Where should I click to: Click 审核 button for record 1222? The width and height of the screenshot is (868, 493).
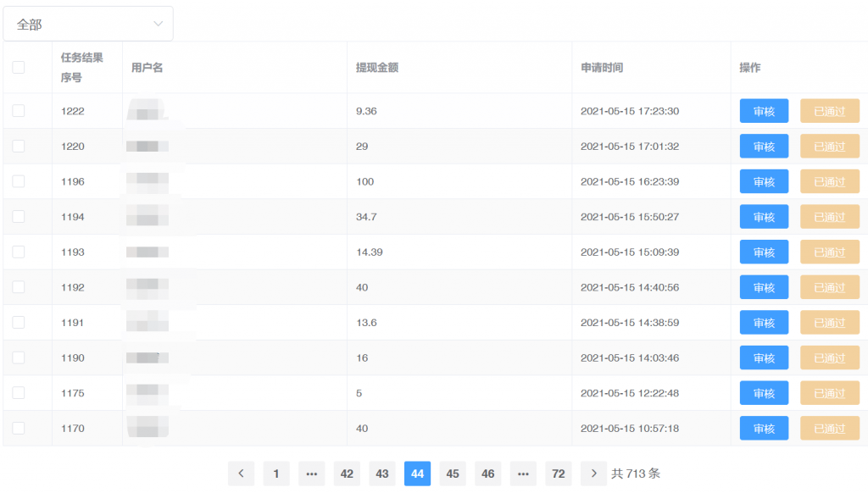[x=764, y=111]
